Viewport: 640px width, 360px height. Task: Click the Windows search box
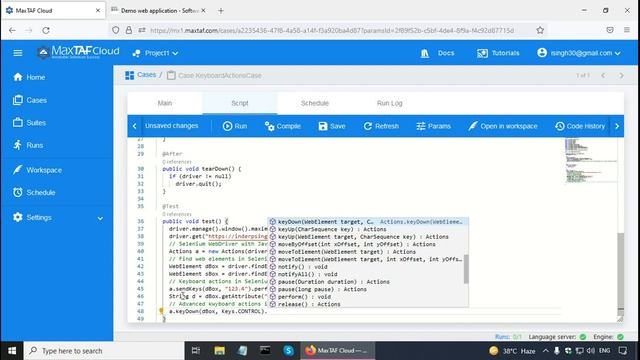[x=104, y=351]
